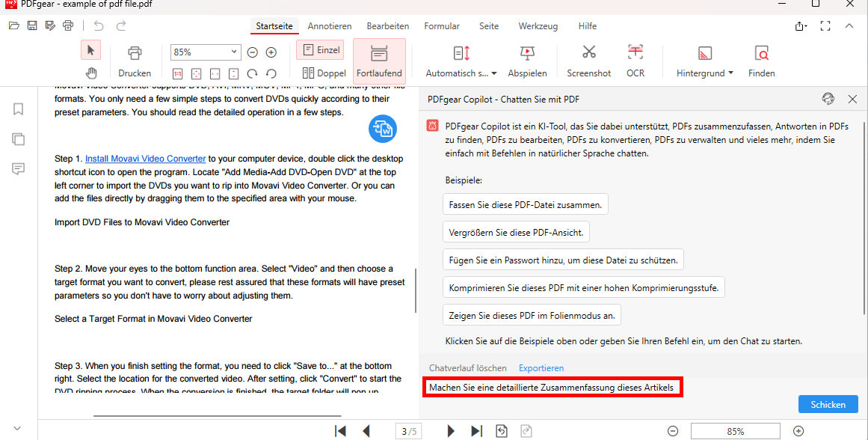Choose example 'Fügen Sie ein Passwort hinzu'
868x440 pixels.
563,260
